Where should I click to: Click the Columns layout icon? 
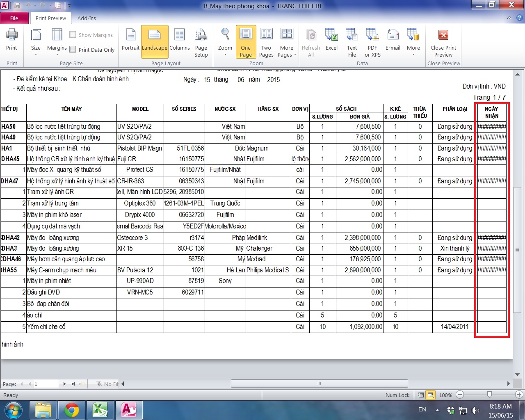(x=180, y=40)
